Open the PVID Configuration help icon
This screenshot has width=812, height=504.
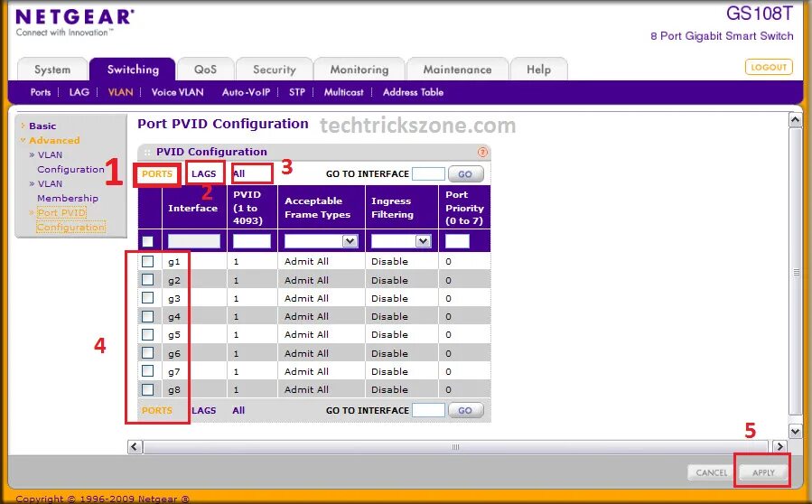click(x=482, y=152)
